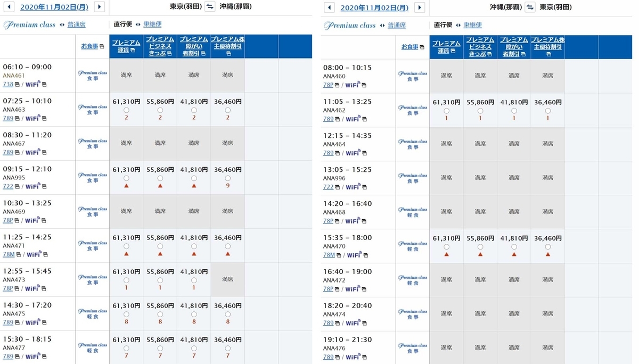Viewport: 639px width, 364px height.
Task: Select 36,460円 radio for flight ANA477
Action: [x=228, y=349]
